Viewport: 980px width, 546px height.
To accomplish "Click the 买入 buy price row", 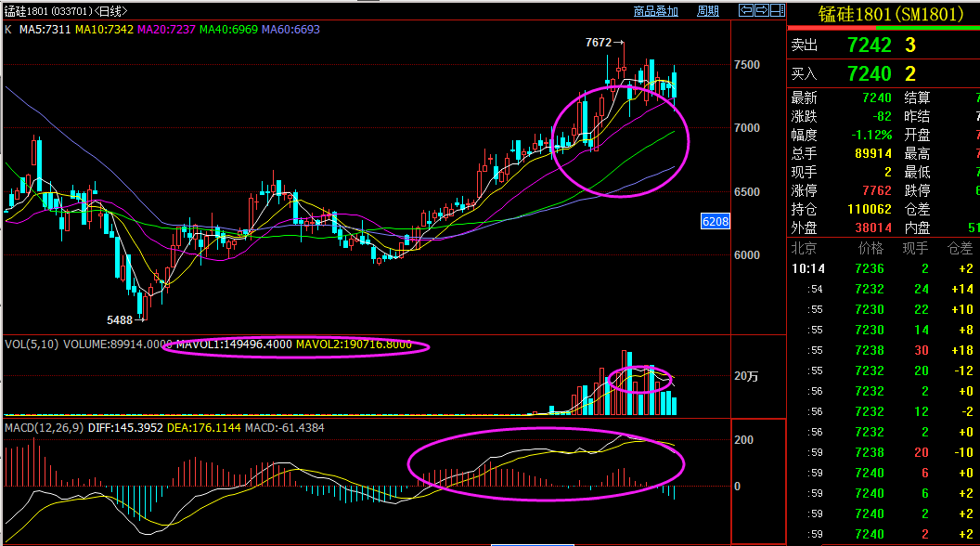I will point(882,73).
